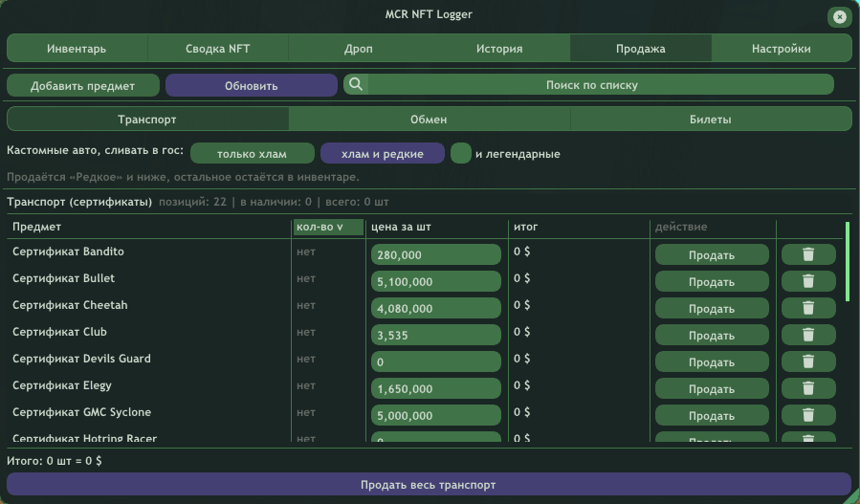Click the Обновить button
The height and width of the screenshot is (504, 860).
pyautogui.click(x=252, y=85)
